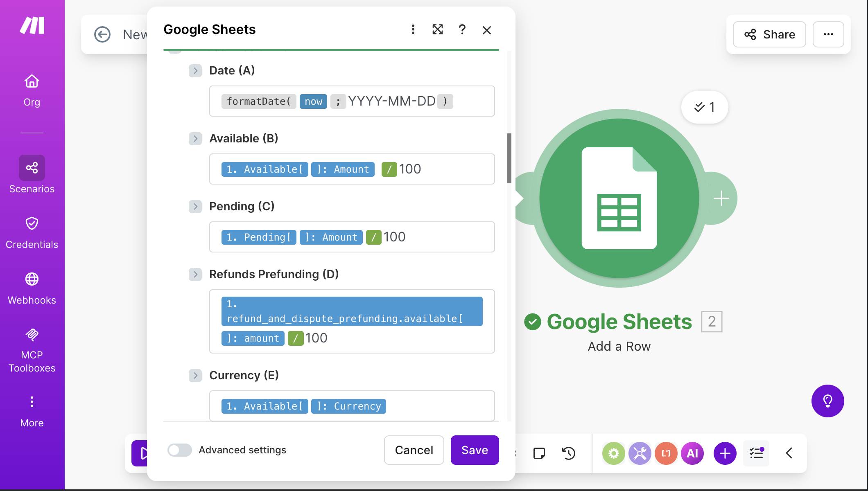868x491 pixels.
Task: Open custom functions with orange bracket icon
Action: [x=666, y=453]
